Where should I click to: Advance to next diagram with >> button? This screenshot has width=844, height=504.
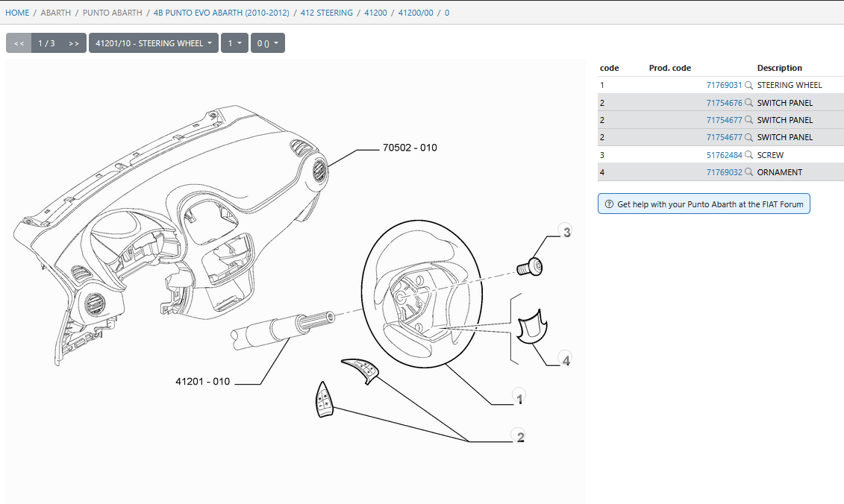[74, 43]
